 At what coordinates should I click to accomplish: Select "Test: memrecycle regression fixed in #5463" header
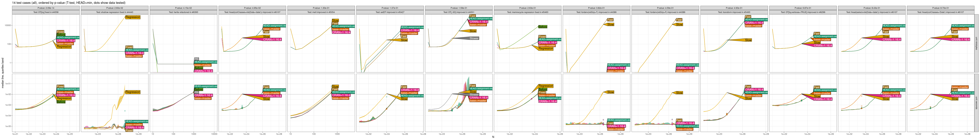click(x=528, y=12)
